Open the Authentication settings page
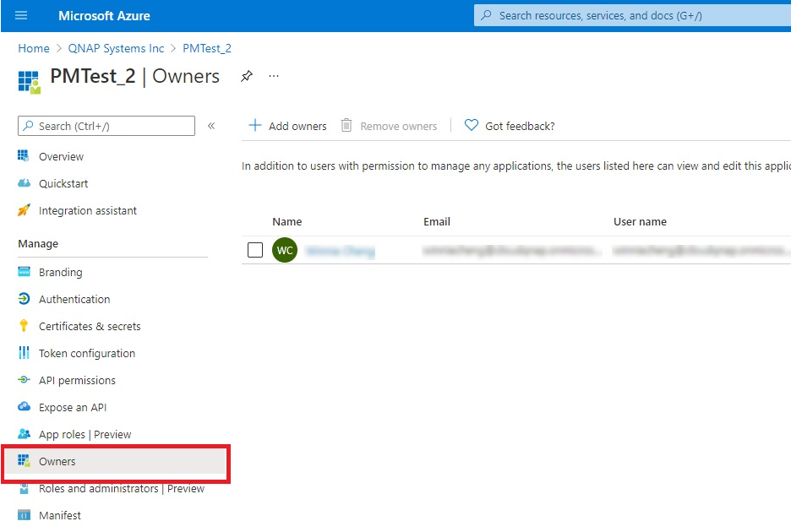Viewport: 791px width, 532px height. coord(74,299)
